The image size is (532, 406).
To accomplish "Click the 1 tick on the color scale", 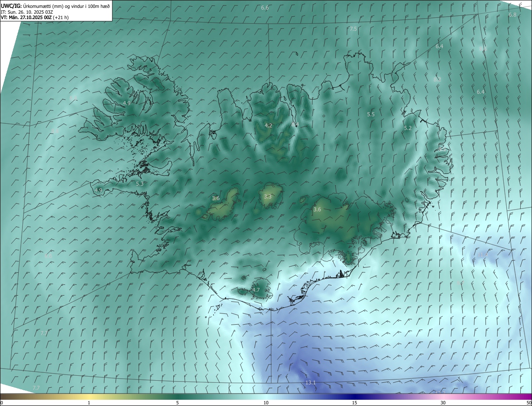I will point(89,403).
